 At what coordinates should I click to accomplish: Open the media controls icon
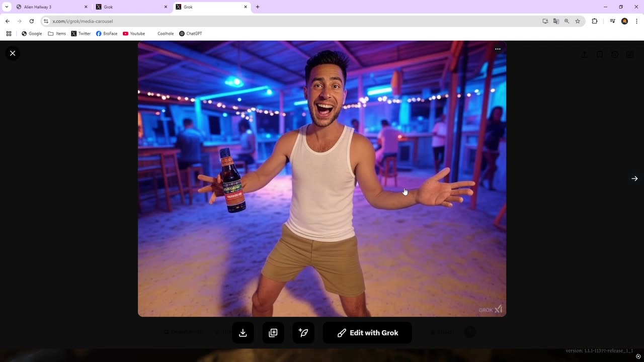pos(612,21)
